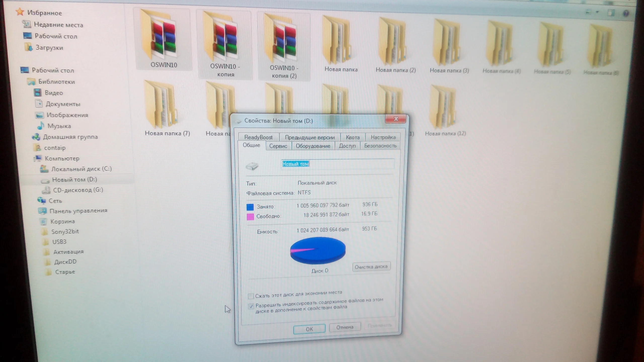
Task: Open the view options dropdown arrow
Action: click(x=597, y=12)
